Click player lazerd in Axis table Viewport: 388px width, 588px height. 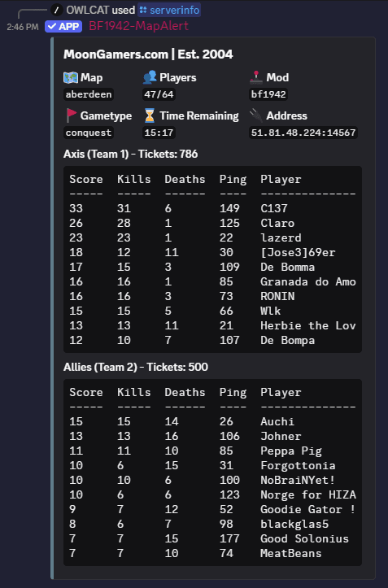coord(281,237)
